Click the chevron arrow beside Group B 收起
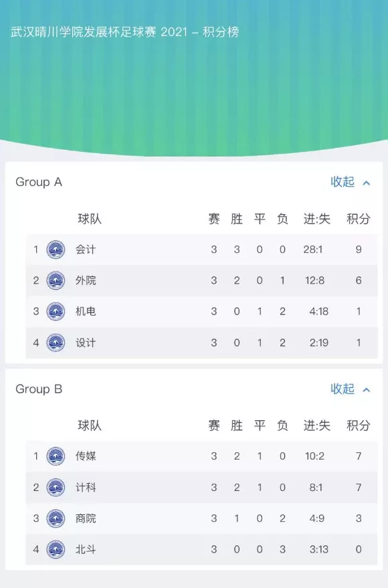Image resolution: width=388 pixels, height=588 pixels. pos(367,390)
